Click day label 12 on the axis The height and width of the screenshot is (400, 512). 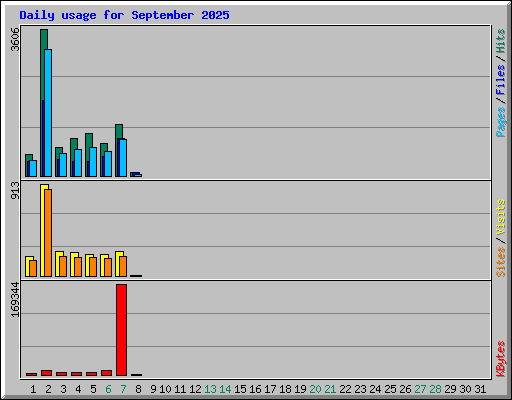pos(195,389)
